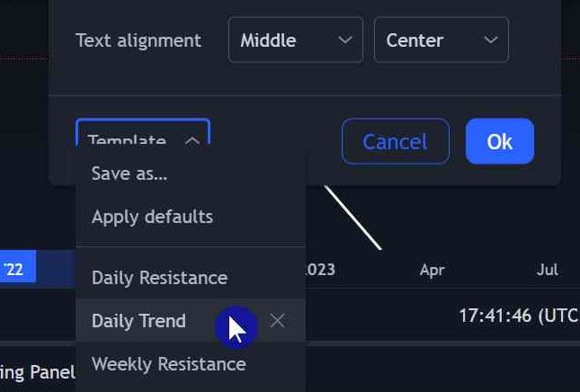580x392 pixels.
Task: Click the Jul label on the time axis
Action: (547, 269)
